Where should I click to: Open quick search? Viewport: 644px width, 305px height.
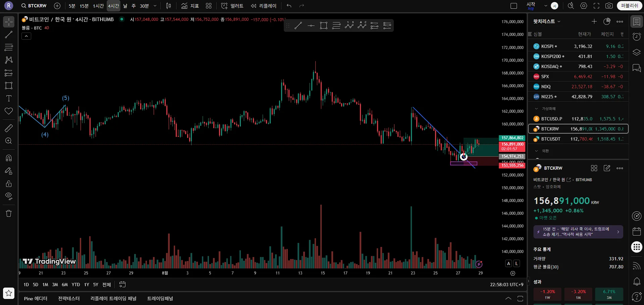pos(571,6)
